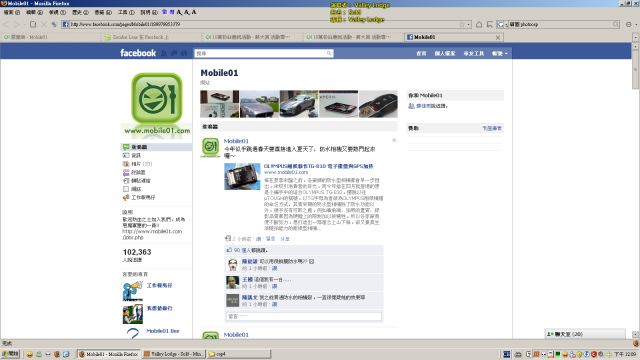Image resolution: width=640 pixels, height=360 pixels.
Task: Click the Facebook search magnifier button
Action: pyautogui.click(x=329, y=53)
